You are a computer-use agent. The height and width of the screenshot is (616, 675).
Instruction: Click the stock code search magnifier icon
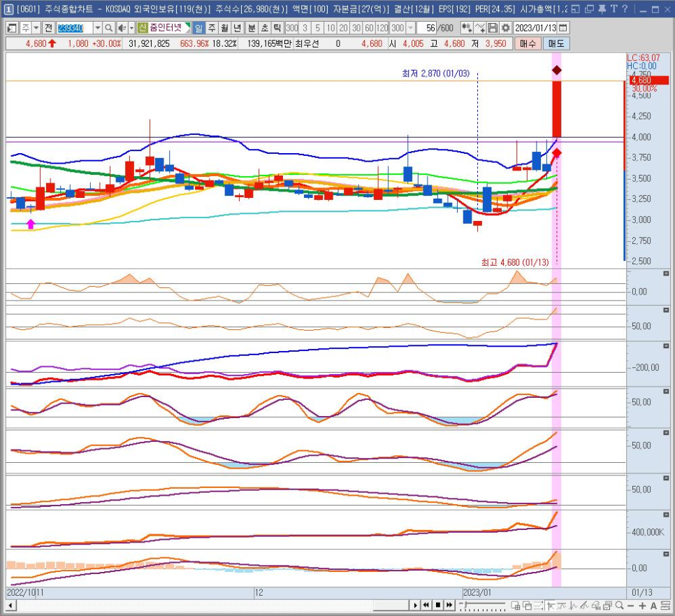[109, 28]
